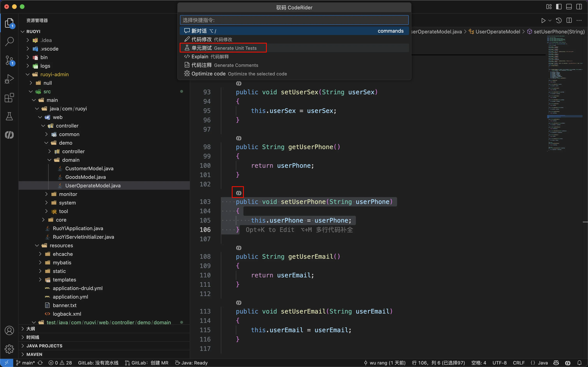This screenshot has width=588, height=367.
Task: Toggle the bottom panel layout button
Action: click(569, 7)
